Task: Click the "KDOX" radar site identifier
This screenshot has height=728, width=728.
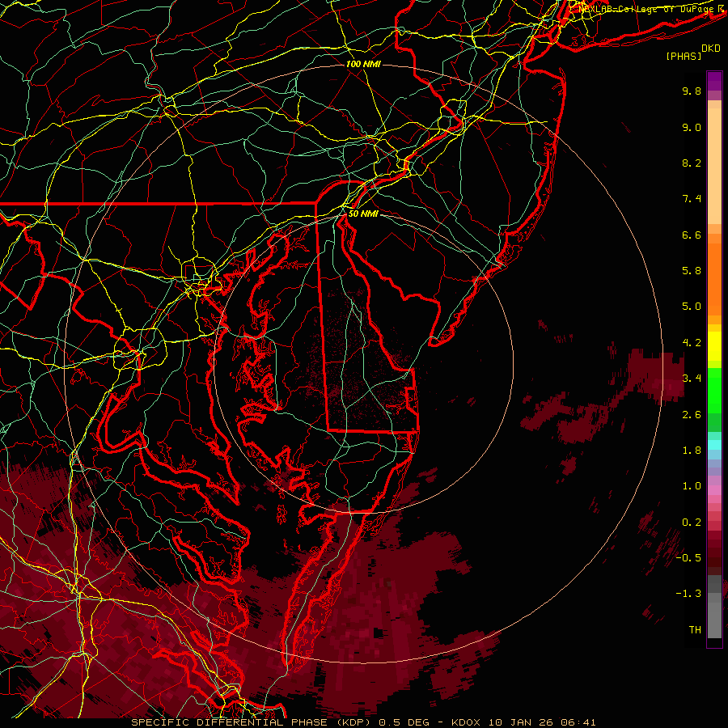Action: [x=467, y=722]
